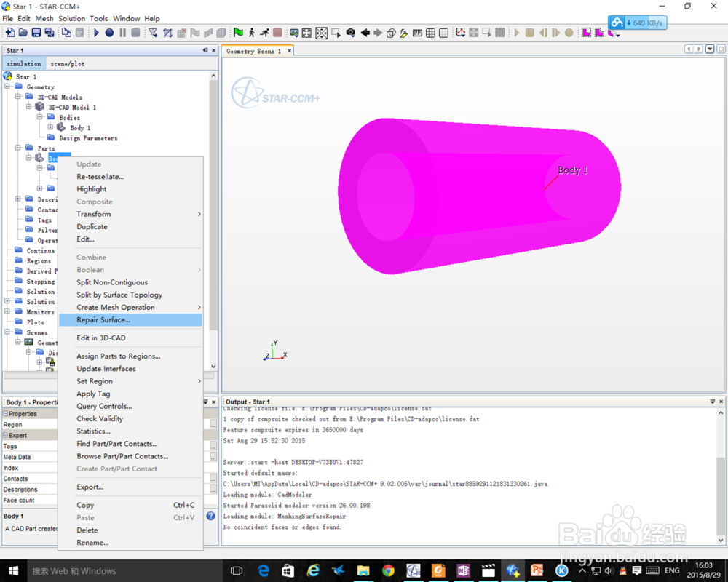The height and width of the screenshot is (582, 728).
Task: Click the Create Scene image icon
Action: click(x=294, y=33)
